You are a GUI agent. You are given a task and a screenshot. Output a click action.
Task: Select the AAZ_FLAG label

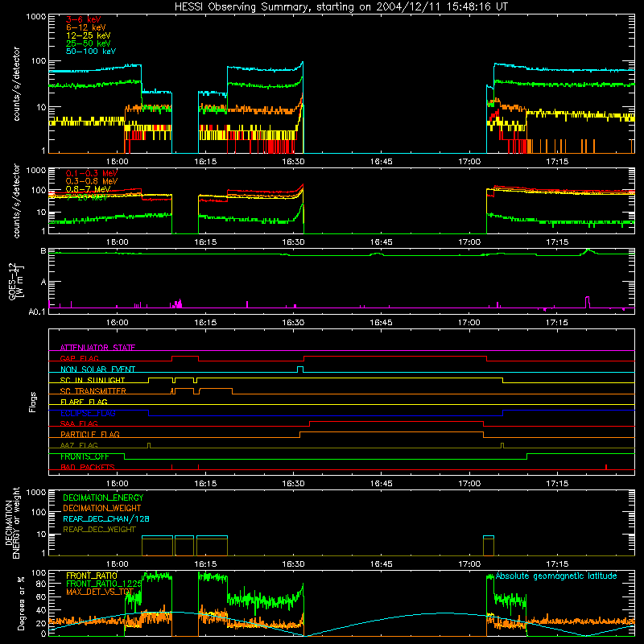(x=79, y=445)
